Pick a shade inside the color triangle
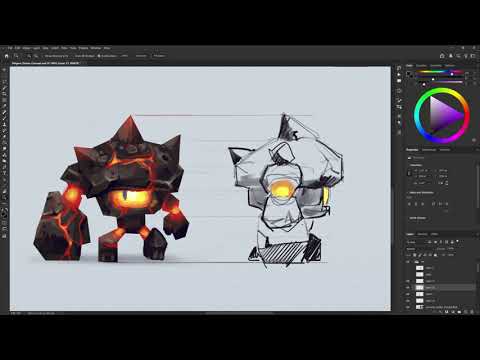Image resolution: width=480 pixels, height=360 pixels. [442, 115]
